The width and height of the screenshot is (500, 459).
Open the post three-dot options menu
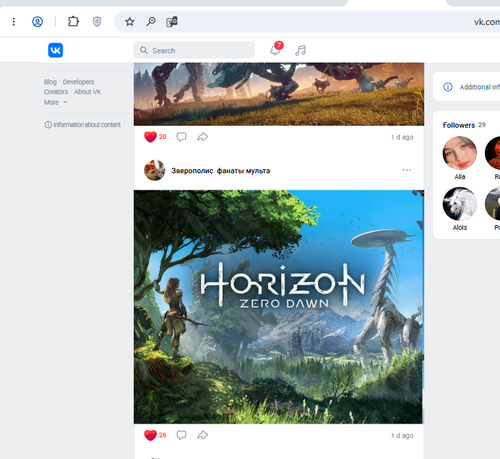point(407,170)
